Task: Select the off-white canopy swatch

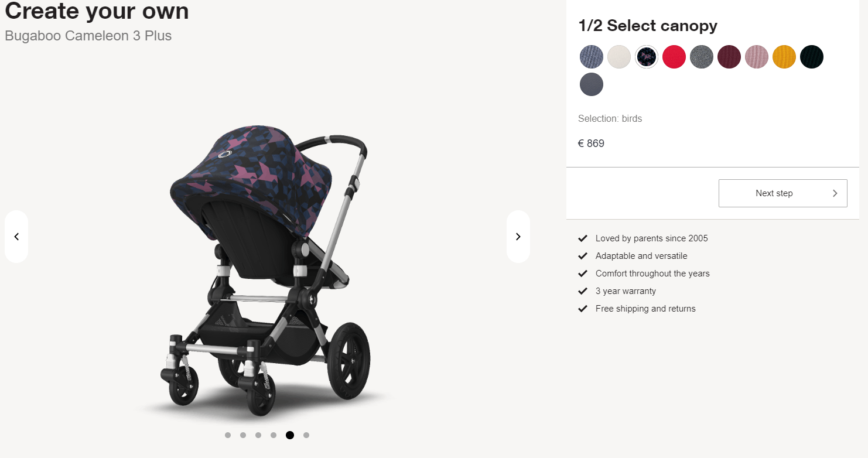Action: pos(618,57)
